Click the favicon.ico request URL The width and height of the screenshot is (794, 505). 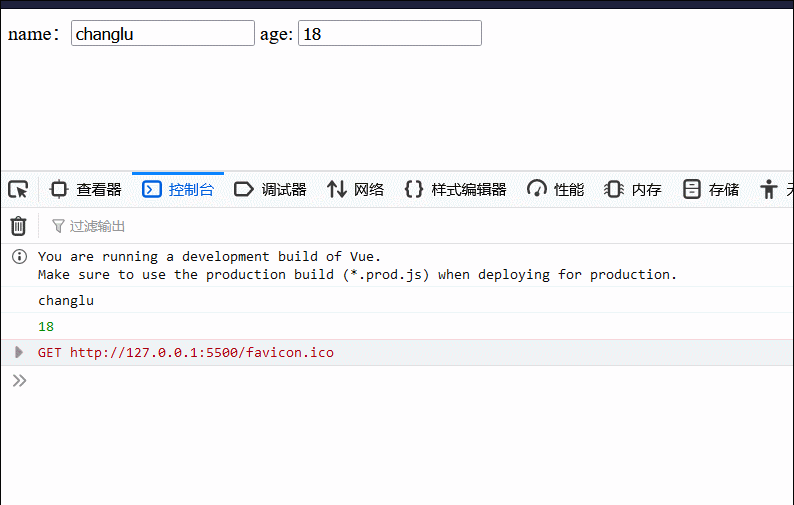(x=202, y=353)
